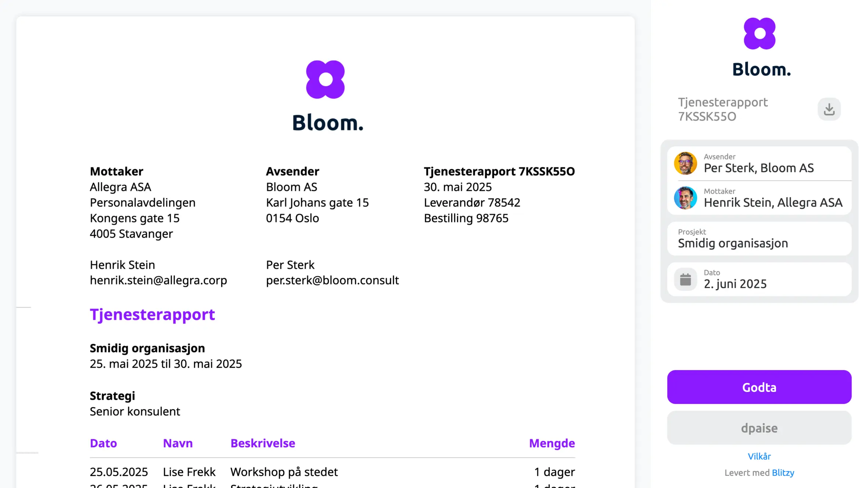The width and height of the screenshot is (868, 488).
Task: Click the Dato column header
Action: click(x=103, y=443)
